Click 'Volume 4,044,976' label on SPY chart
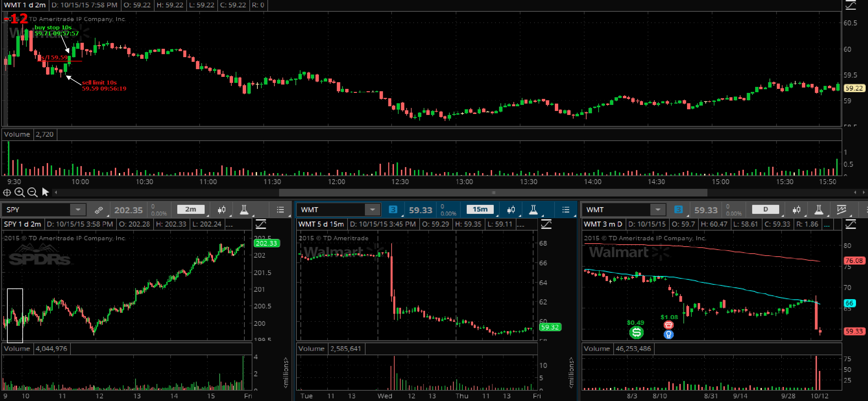The image size is (868, 401). point(36,349)
